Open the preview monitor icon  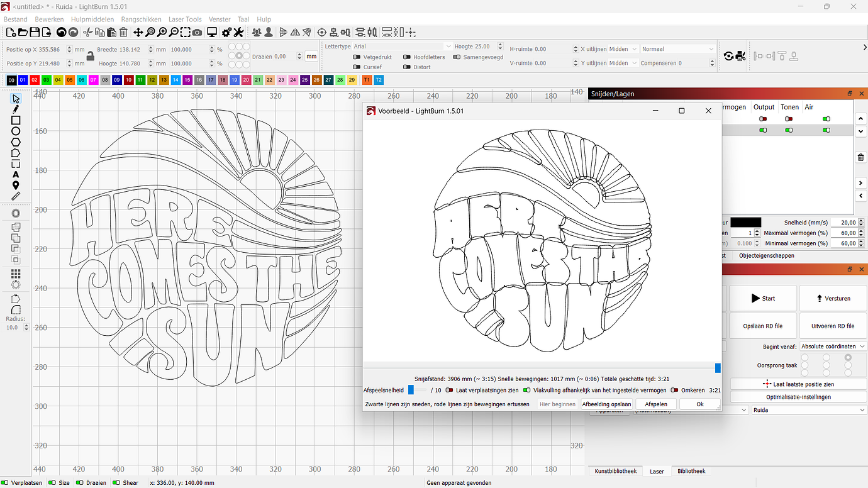pyautogui.click(x=212, y=32)
